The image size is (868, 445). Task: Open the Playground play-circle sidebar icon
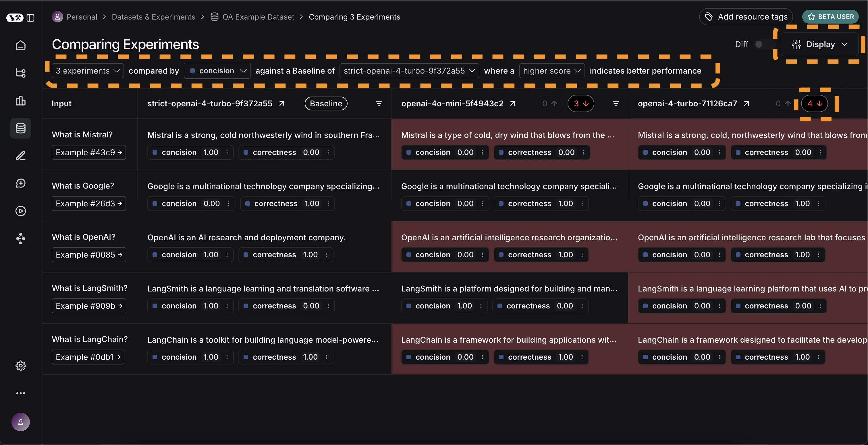(x=21, y=211)
